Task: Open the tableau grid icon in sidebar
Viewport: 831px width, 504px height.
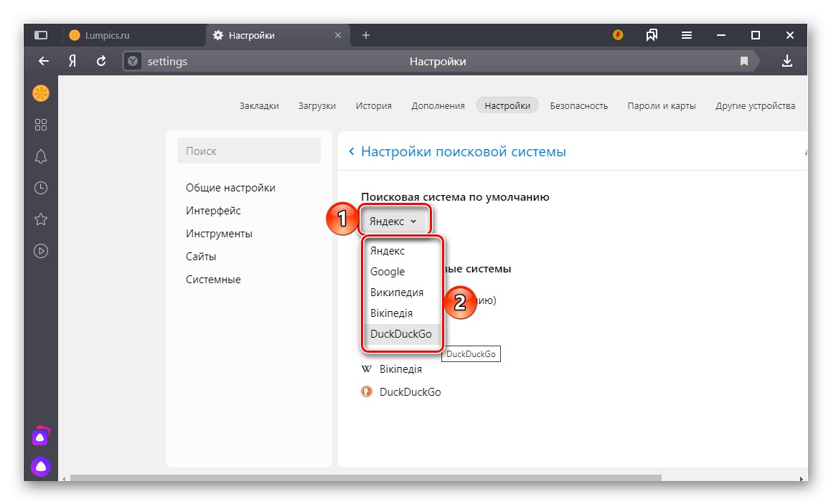Action: coord(41,125)
